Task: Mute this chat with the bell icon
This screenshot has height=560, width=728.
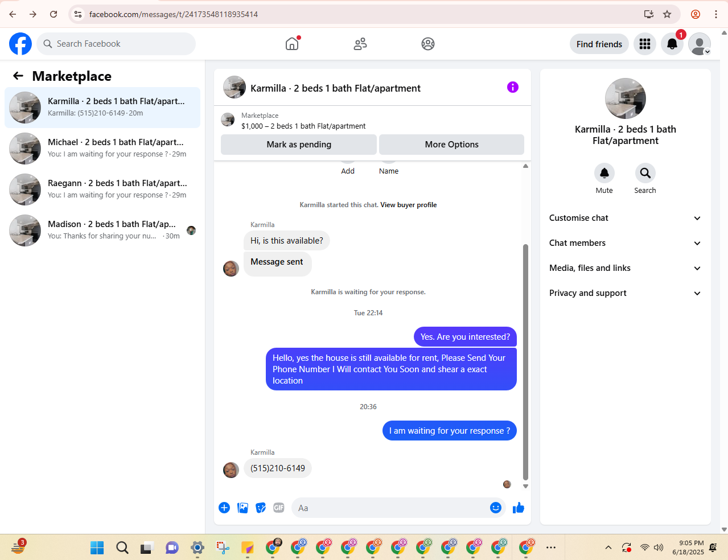Action: pyautogui.click(x=604, y=173)
